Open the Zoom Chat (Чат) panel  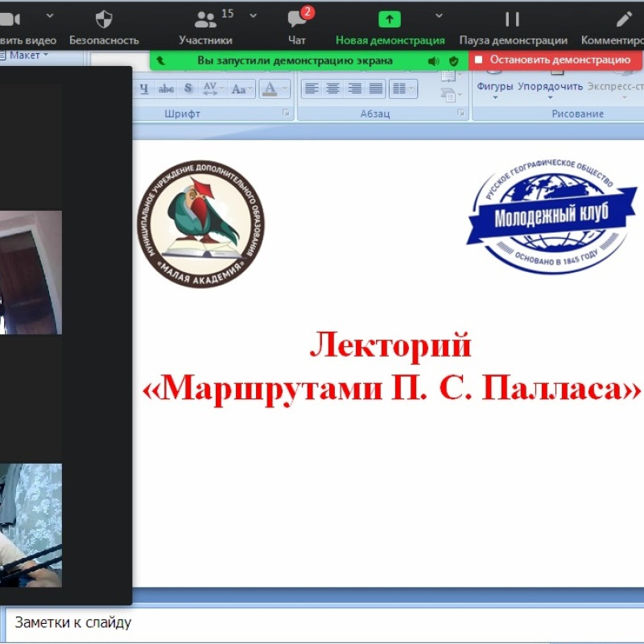tap(297, 20)
